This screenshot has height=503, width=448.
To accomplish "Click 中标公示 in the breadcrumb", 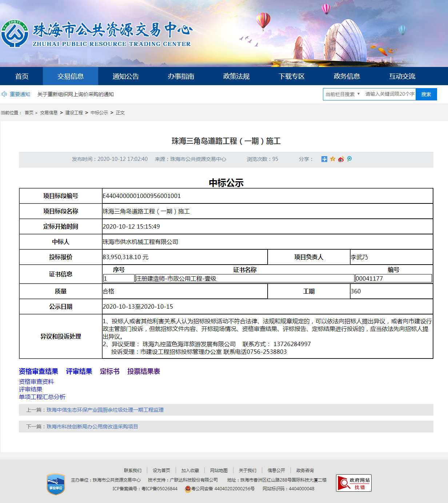I will coord(99,113).
